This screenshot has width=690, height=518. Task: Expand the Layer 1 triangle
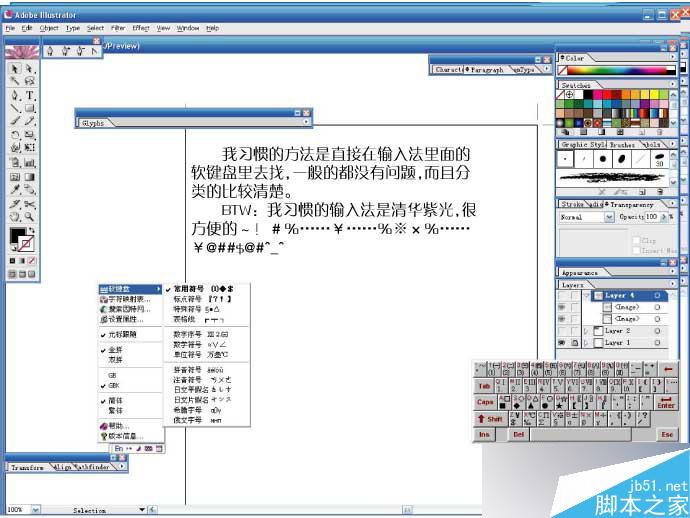click(586, 342)
